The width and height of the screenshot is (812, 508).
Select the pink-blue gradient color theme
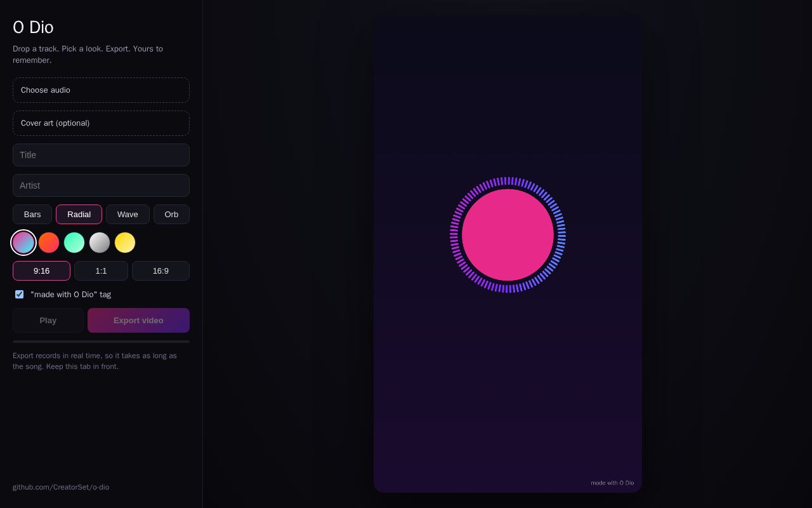pyautogui.click(x=23, y=243)
